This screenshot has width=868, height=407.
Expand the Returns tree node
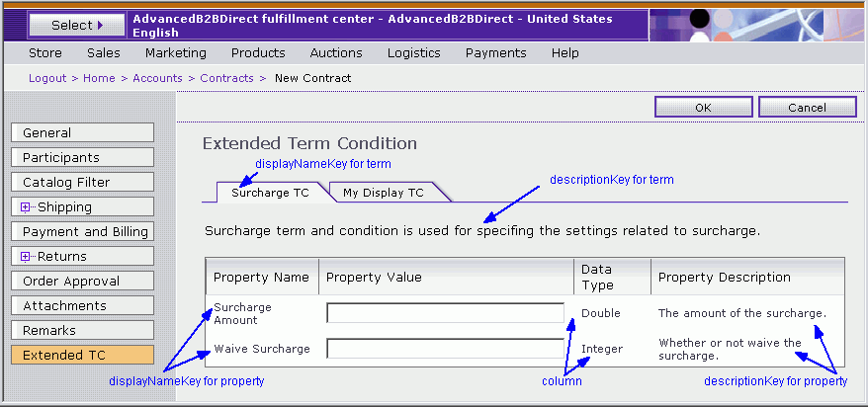pyautogui.click(x=25, y=257)
